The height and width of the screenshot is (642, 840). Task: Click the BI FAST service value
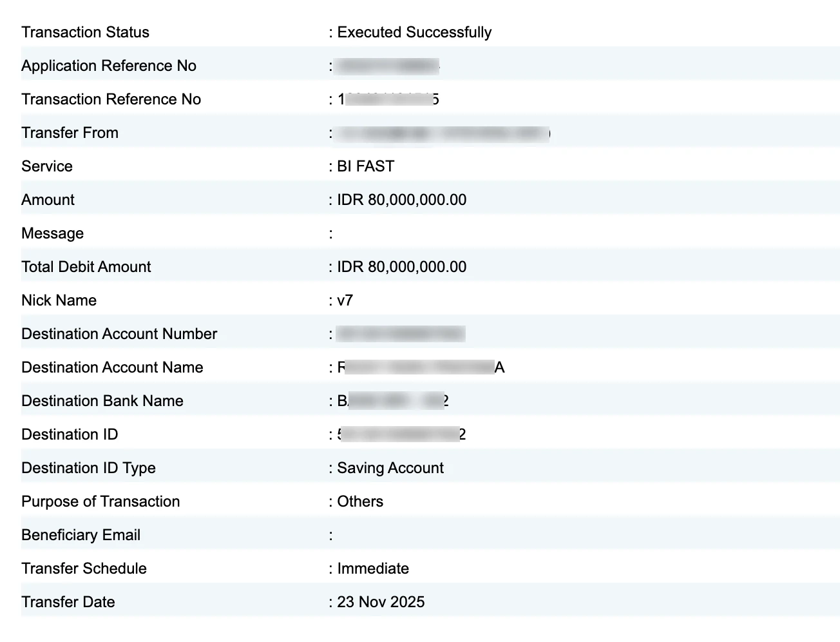[x=365, y=166]
